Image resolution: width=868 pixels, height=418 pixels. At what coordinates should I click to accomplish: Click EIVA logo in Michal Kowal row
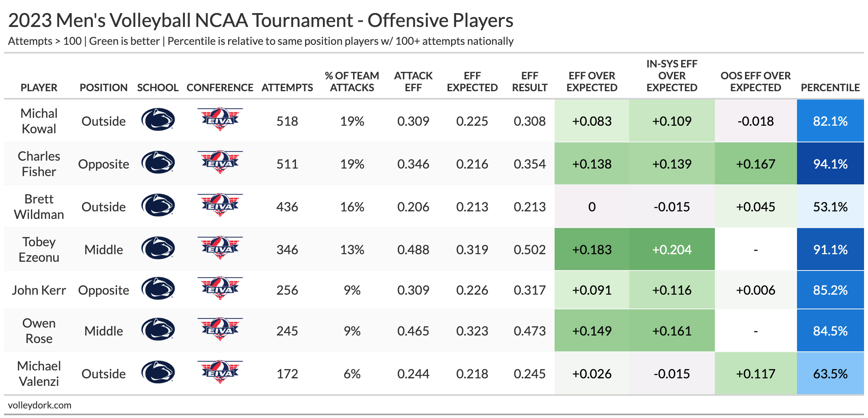220,119
